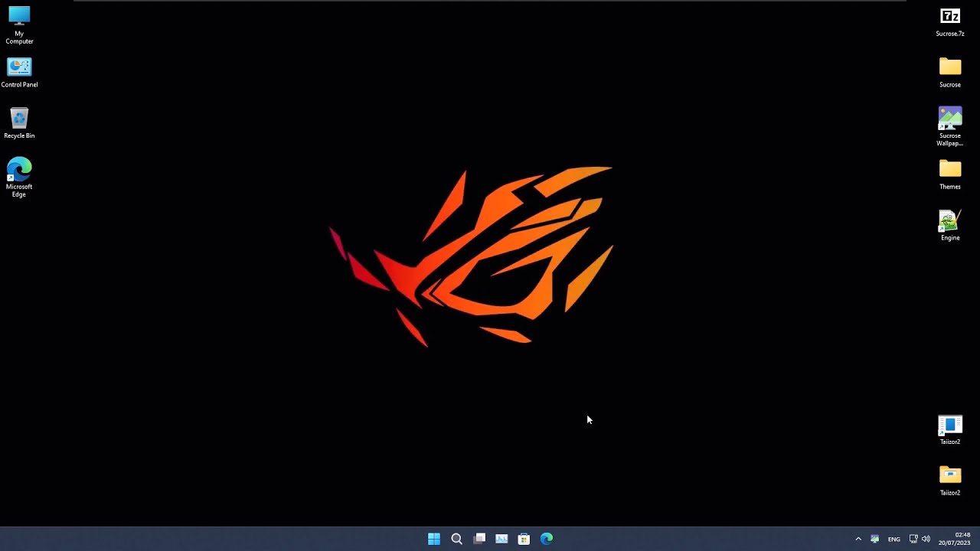This screenshot has width=980, height=551.
Task: Launch Microsoft Edge from the taskbar
Action: pos(547,539)
